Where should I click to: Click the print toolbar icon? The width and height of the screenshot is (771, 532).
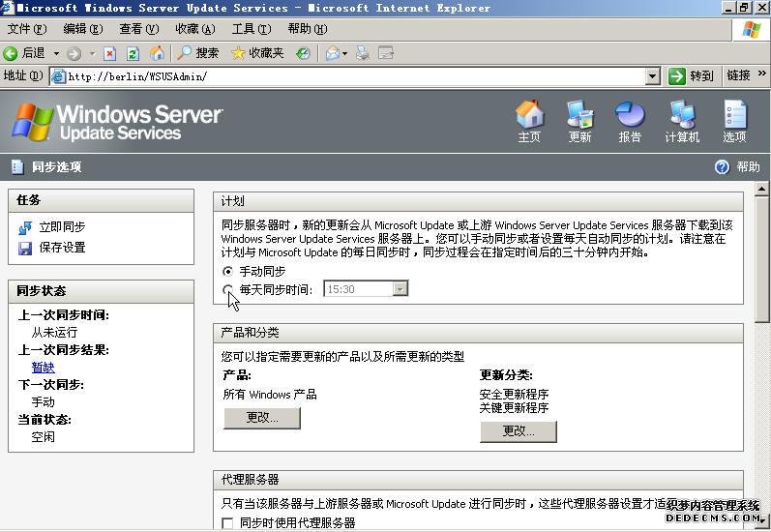pyautogui.click(x=363, y=53)
